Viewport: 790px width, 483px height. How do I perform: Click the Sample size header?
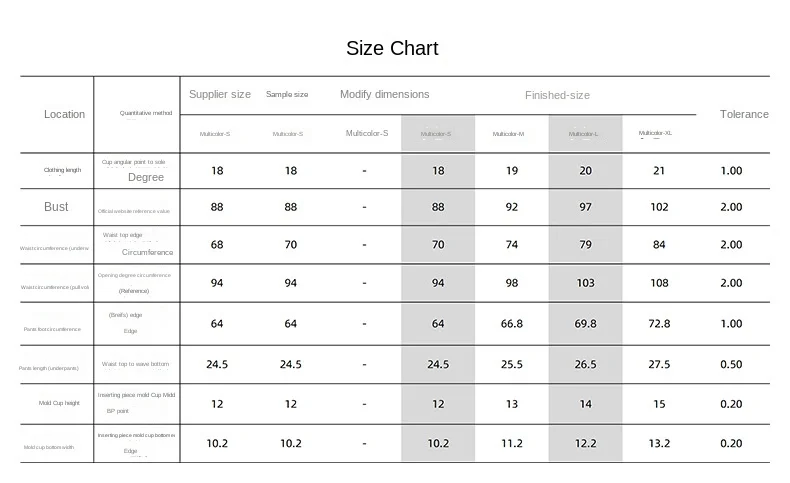[287, 94]
